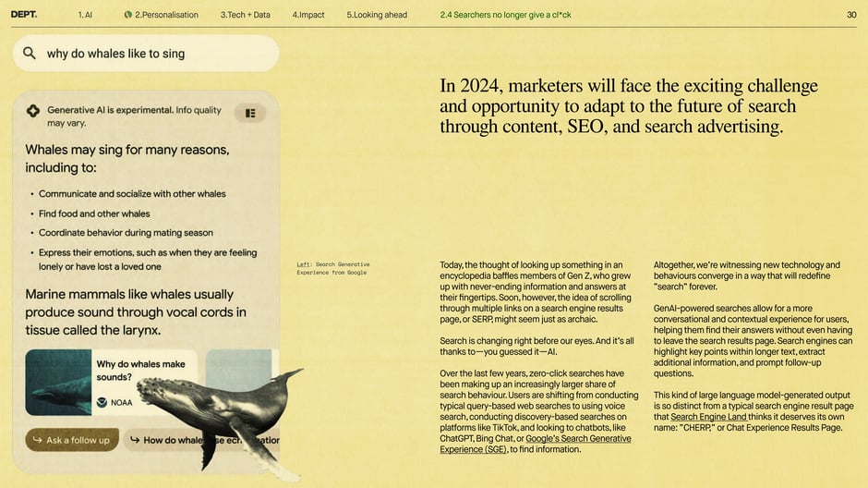The image size is (868, 488).
Task: Open the 4. Impact section
Action: tap(308, 15)
